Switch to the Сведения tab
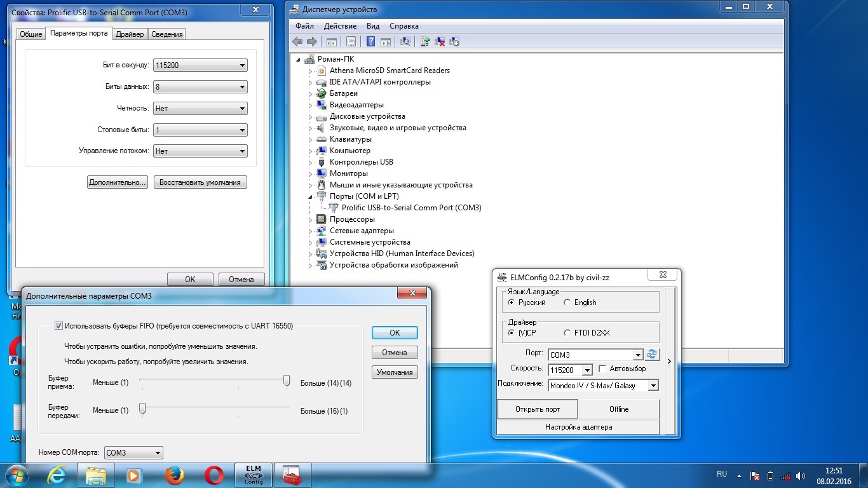Image resolution: width=868 pixels, height=488 pixels. (x=167, y=34)
